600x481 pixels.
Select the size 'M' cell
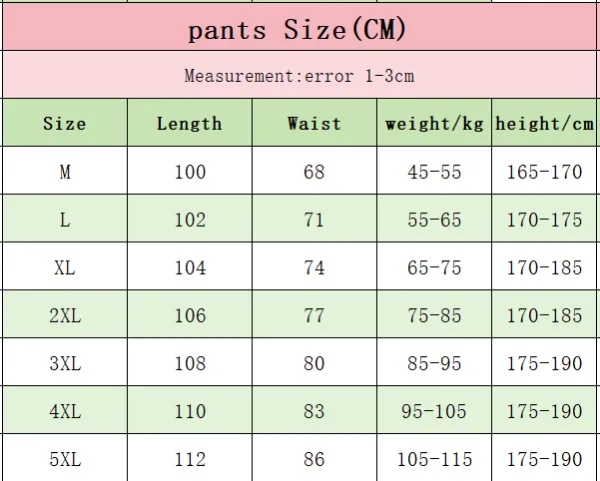point(65,171)
